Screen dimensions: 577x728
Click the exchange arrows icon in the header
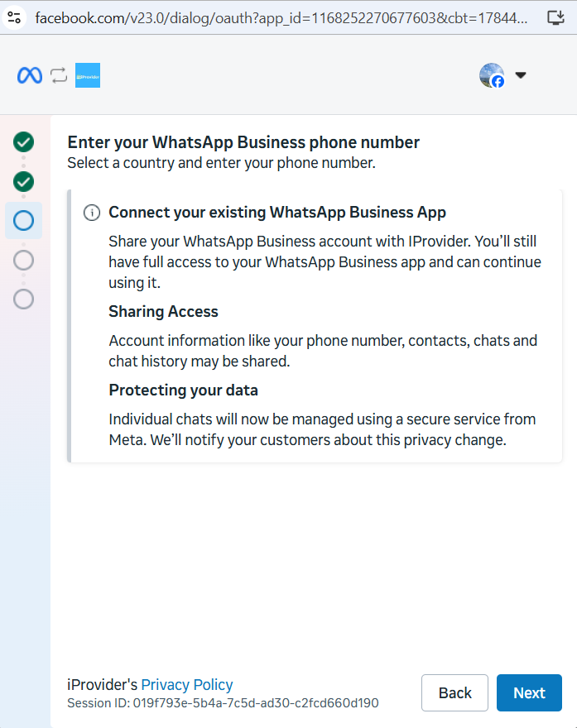click(x=59, y=75)
